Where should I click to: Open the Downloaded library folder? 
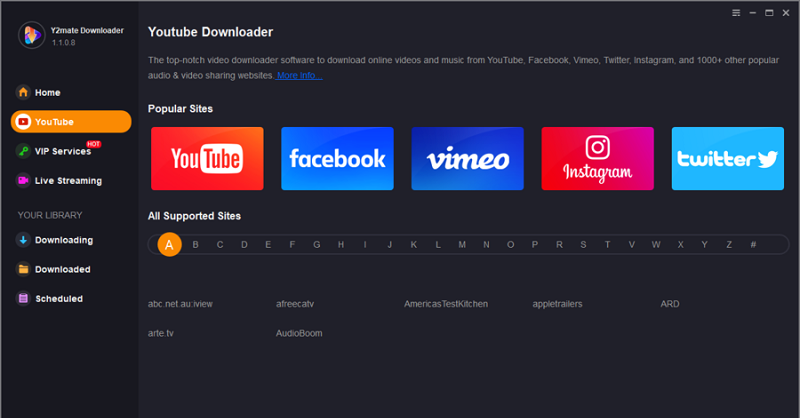tap(71, 269)
